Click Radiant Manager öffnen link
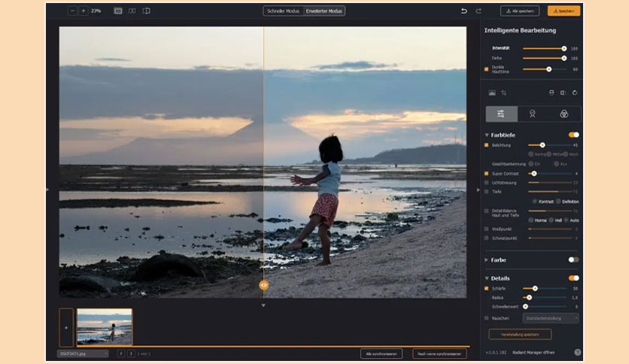The image size is (629, 364). 533,353
